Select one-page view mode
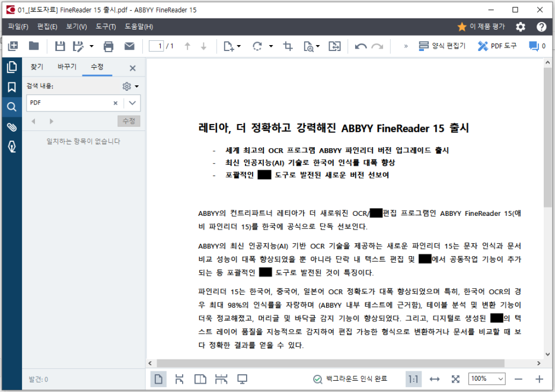The image size is (555, 392). [x=158, y=380]
